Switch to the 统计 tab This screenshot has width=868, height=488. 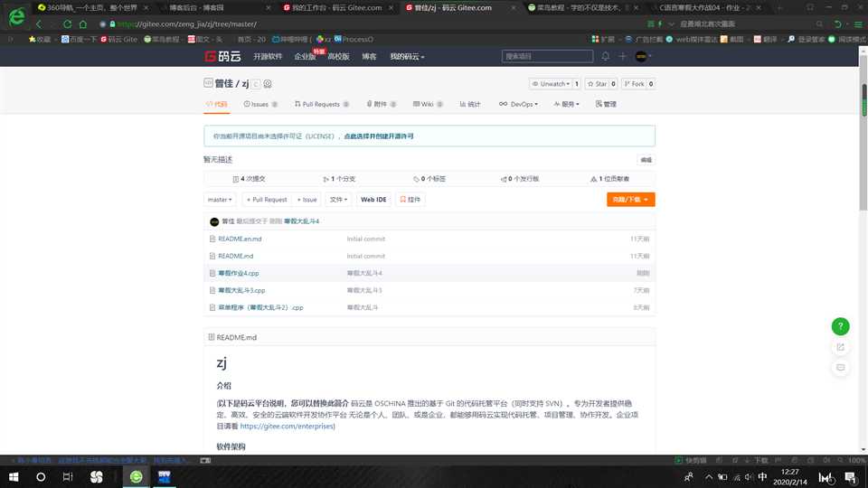470,104
